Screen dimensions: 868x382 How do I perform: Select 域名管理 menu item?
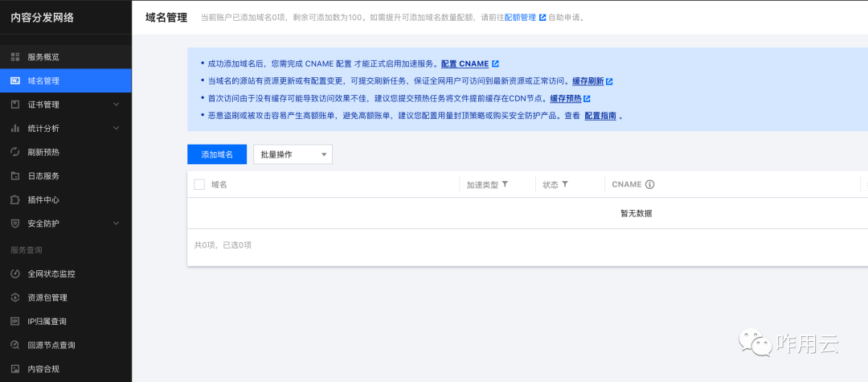(66, 81)
